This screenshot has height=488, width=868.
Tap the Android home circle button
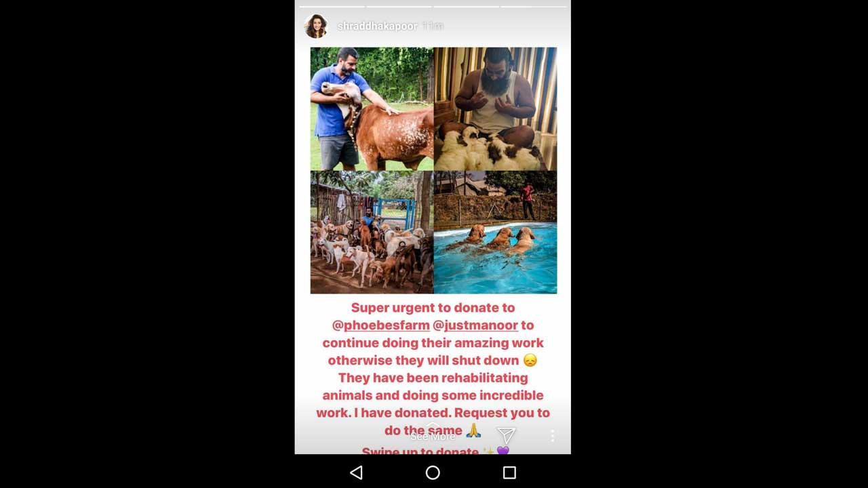(433, 472)
